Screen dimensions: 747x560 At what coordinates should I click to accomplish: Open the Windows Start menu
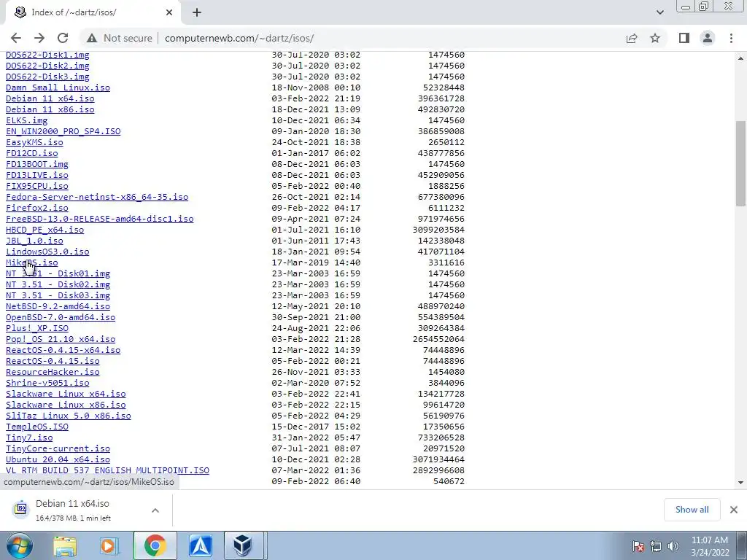point(19,545)
